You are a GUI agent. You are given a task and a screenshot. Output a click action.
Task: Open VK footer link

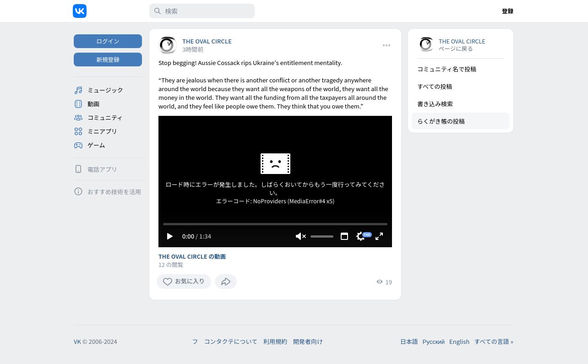[77, 342]
